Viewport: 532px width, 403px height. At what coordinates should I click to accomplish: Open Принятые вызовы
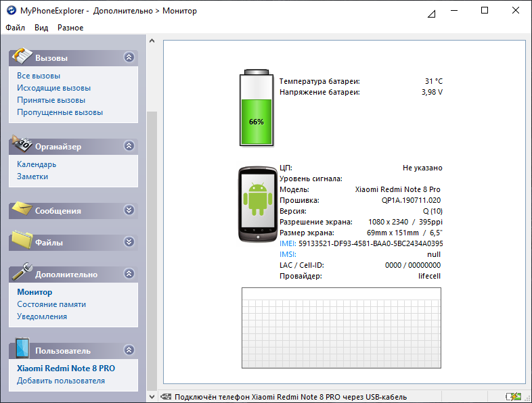coord(51,100)
